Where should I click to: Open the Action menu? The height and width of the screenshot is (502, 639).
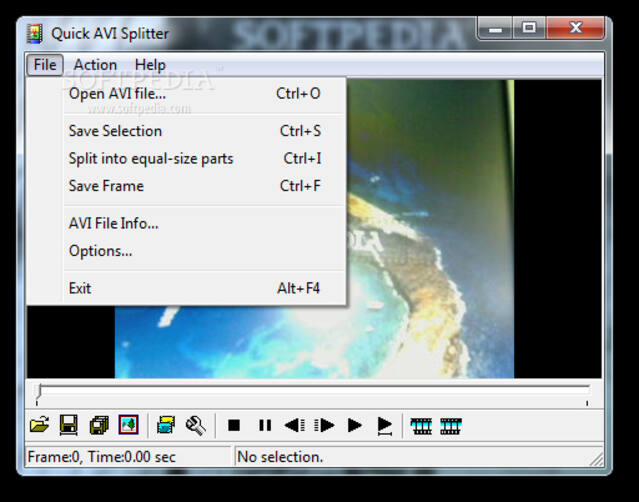(x=95, y=65)
